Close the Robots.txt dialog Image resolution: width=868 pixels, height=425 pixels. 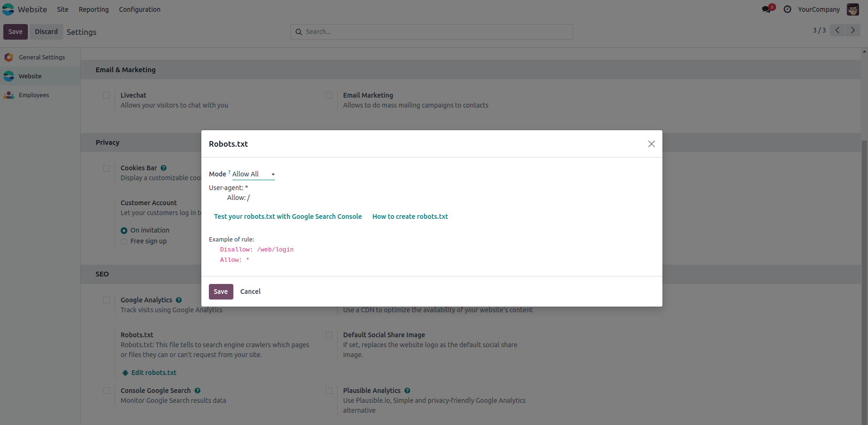coord(651,144)
